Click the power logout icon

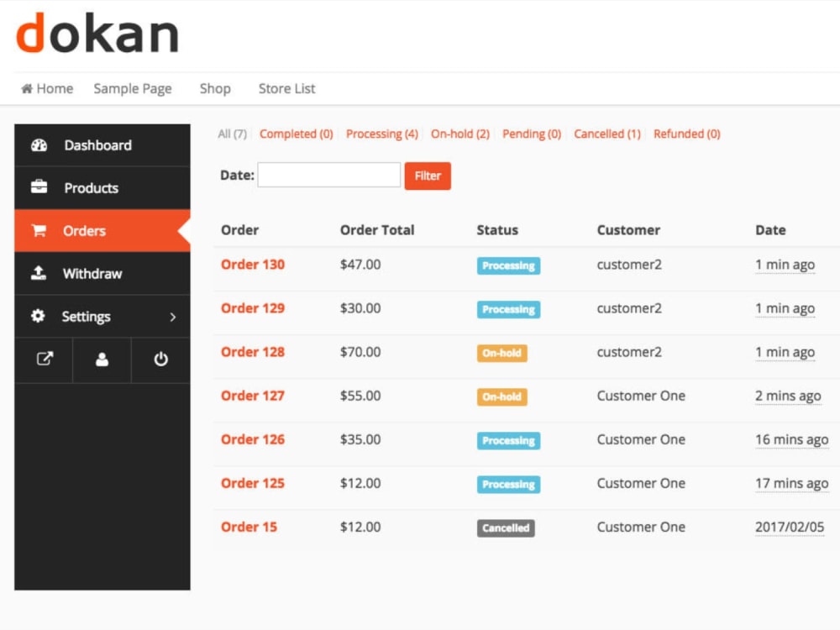[160, 360]
